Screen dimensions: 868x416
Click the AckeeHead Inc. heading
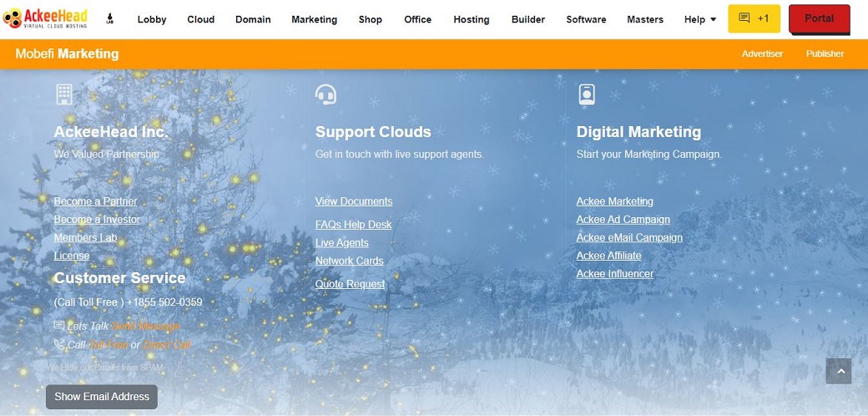pyautogui.click(x=111, y=132)
